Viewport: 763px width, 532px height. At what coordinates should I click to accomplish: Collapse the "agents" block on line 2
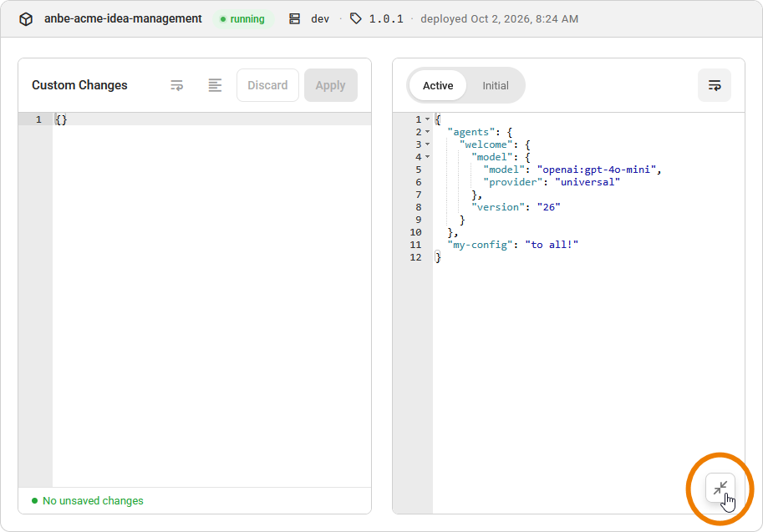click(427, 132)
